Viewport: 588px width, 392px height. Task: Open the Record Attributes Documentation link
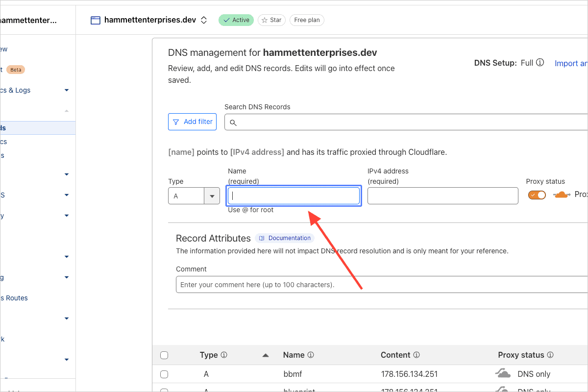[285, 238]
